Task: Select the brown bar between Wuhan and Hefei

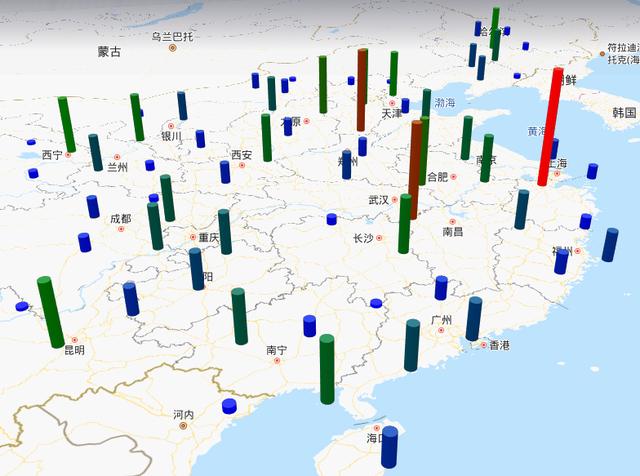Action: (416, 170)
